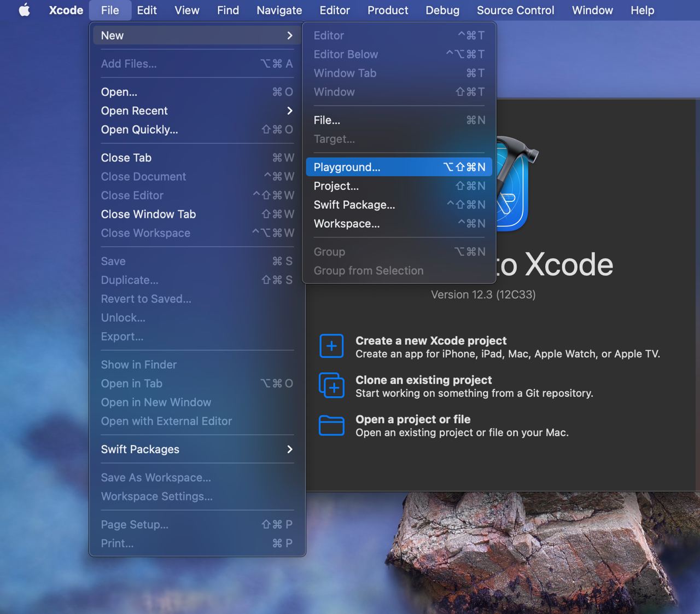This screenshot has height=614, width=700.
Task: Open the Xcode application menu
Action: tap(66, 10)
